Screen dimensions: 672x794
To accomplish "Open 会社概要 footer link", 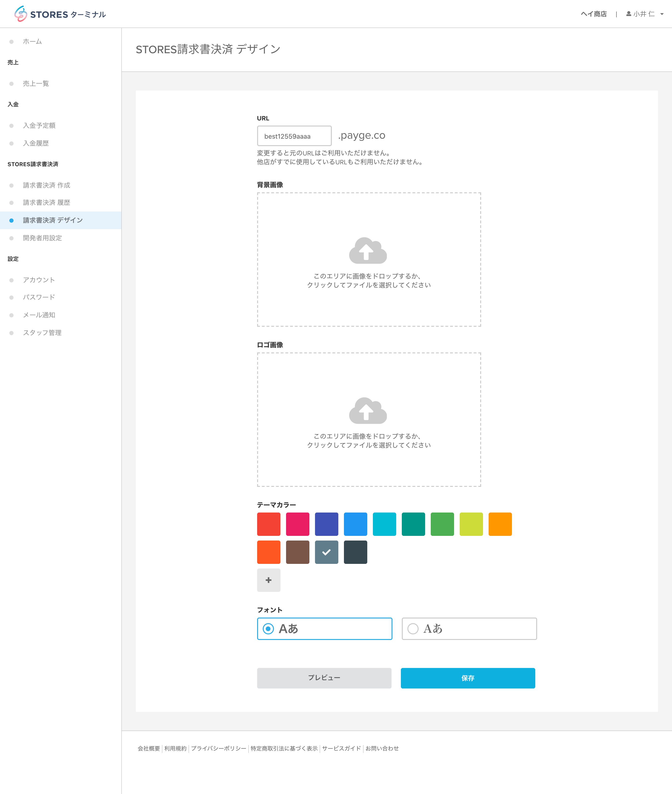I will click(x=149, y=748).
